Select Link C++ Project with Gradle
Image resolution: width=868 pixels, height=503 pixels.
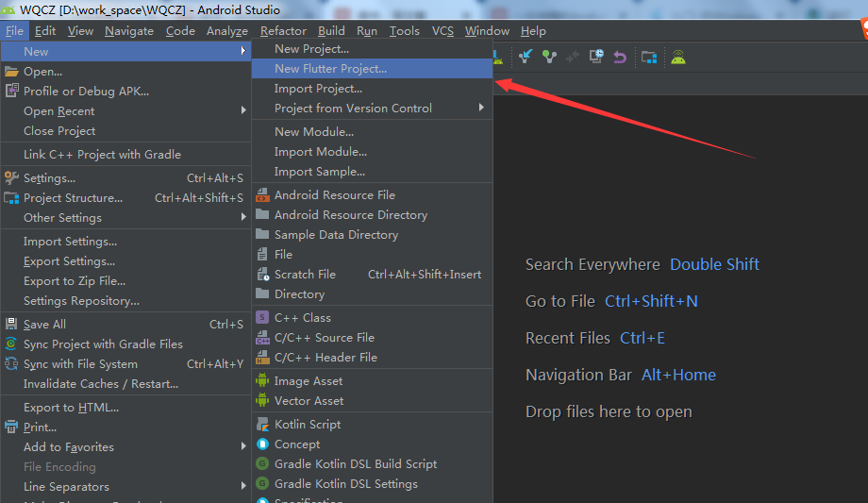[125, 155]
